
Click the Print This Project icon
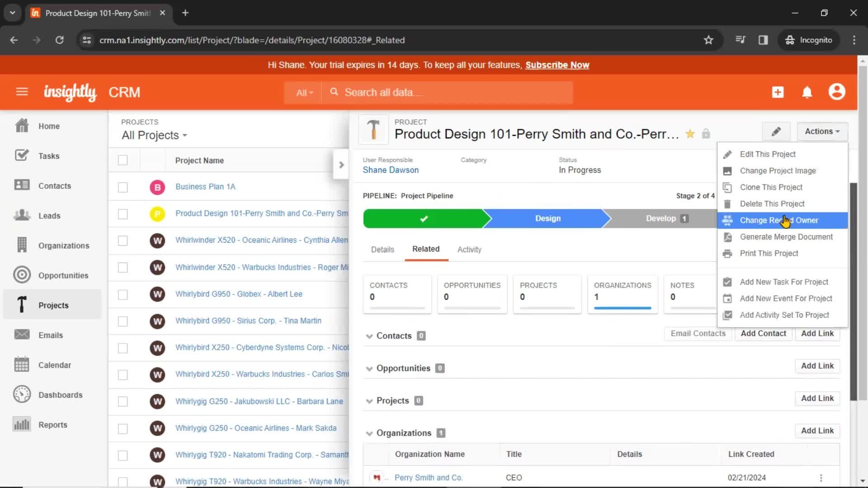click(728, 253)
